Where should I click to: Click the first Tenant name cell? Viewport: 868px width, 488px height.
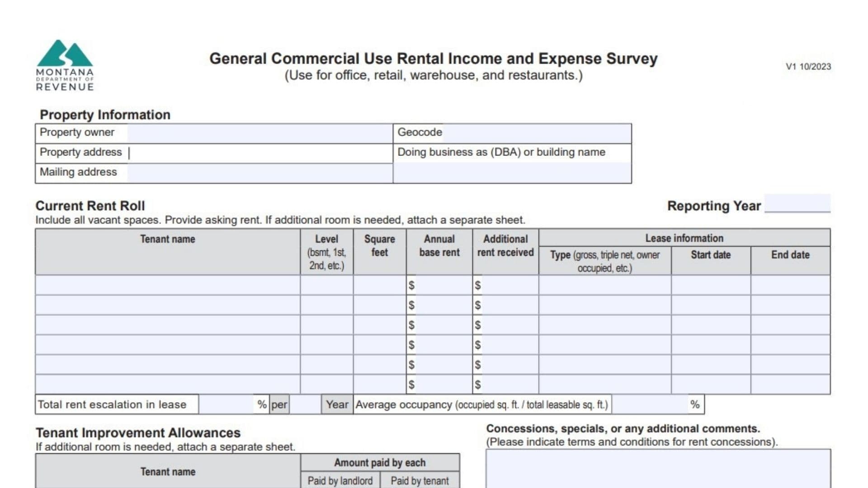pyautogui.click(x=167, y=286)
